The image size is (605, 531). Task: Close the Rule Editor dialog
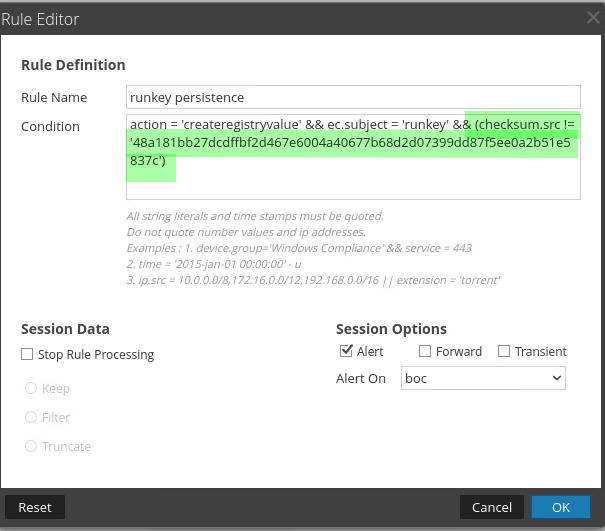point(593,18)
